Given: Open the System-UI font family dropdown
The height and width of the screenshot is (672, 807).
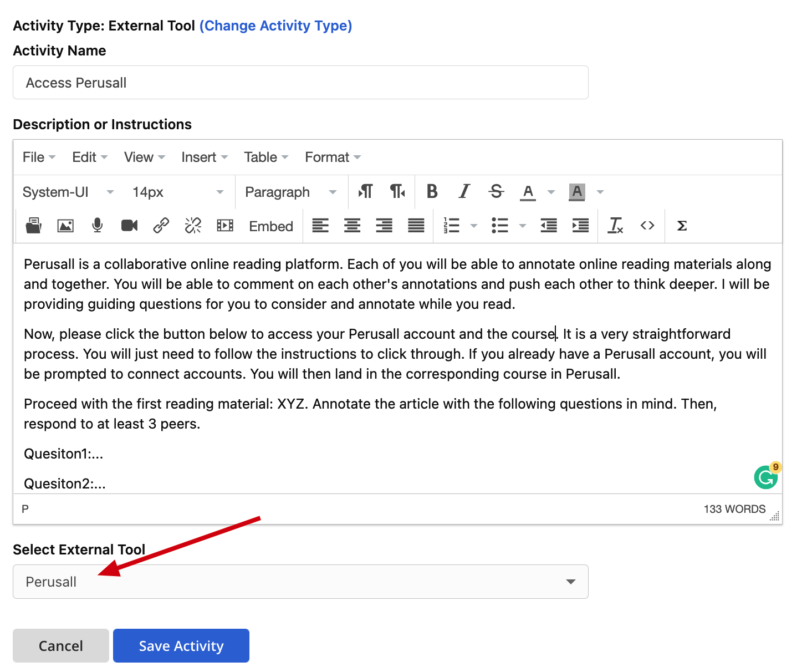Looking at the screenshot, I should 68,192.
